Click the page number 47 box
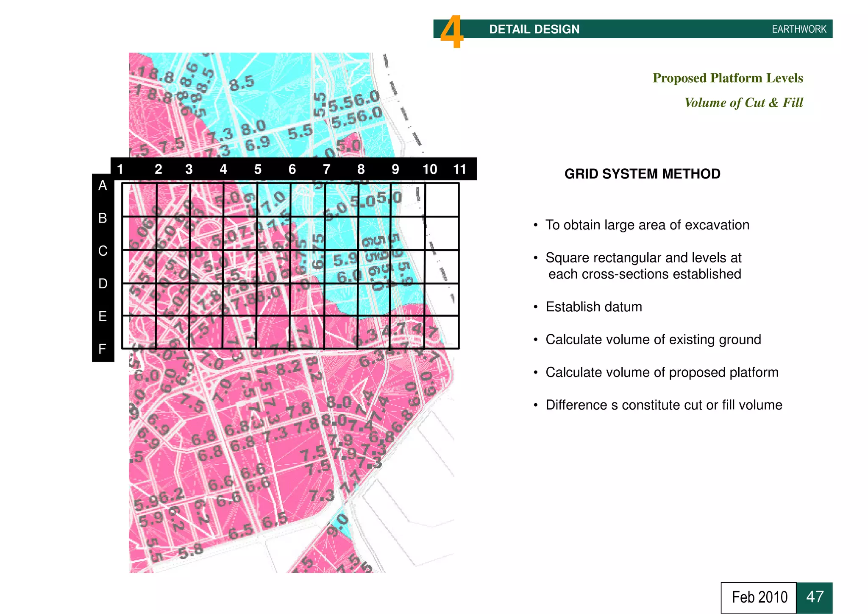 814,597
